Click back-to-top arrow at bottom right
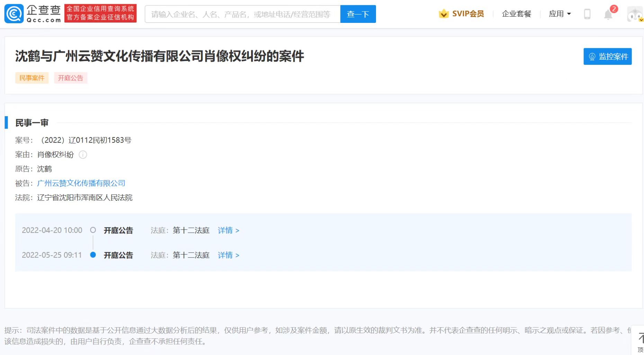Viewport: 644px width, 355px height. tap(640, 341)
